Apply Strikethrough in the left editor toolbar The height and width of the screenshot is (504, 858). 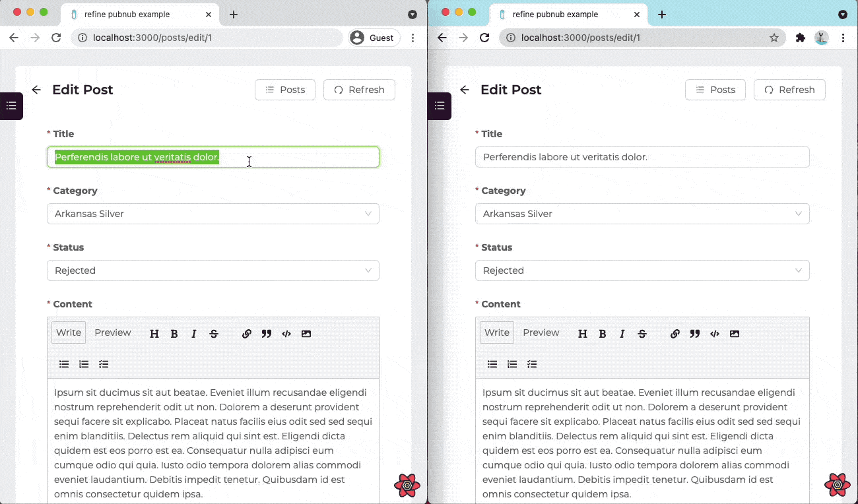point(214,334)
